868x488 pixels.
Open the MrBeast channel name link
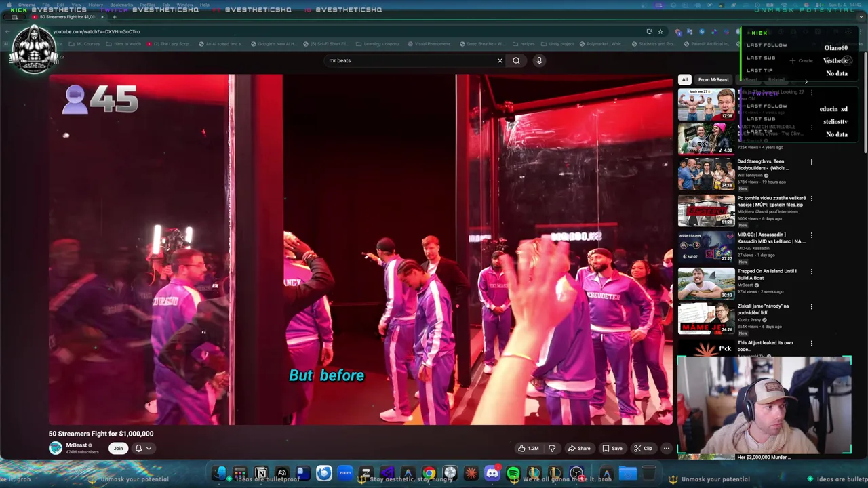(76, 445)
